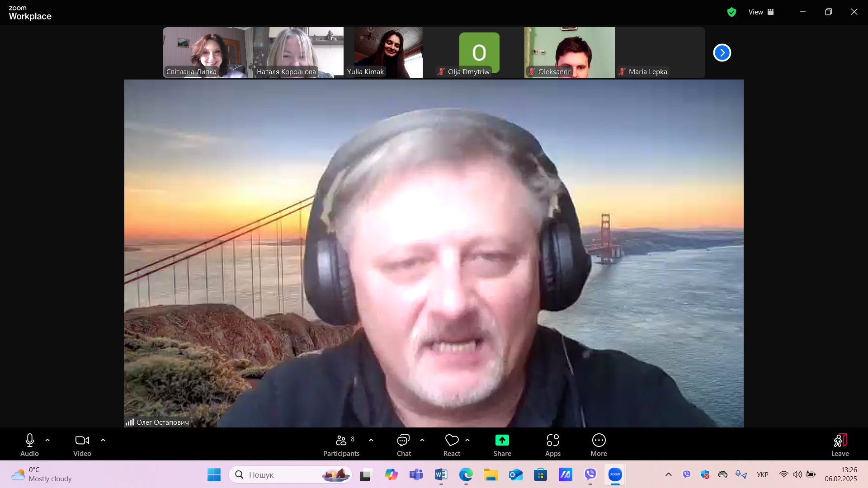
Task: Select Oleksandr's video thumbnail
Action: coord(570,52)
